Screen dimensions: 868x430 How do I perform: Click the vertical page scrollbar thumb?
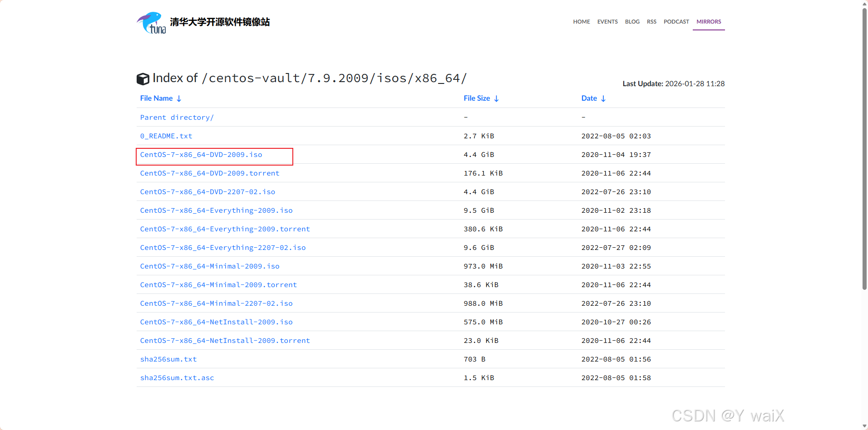tap(864, 149)
